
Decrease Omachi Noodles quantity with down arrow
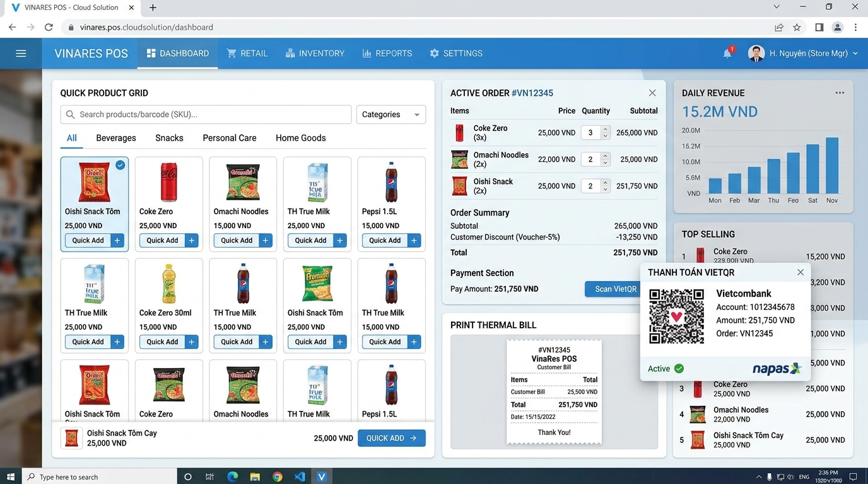click(605, 163)
